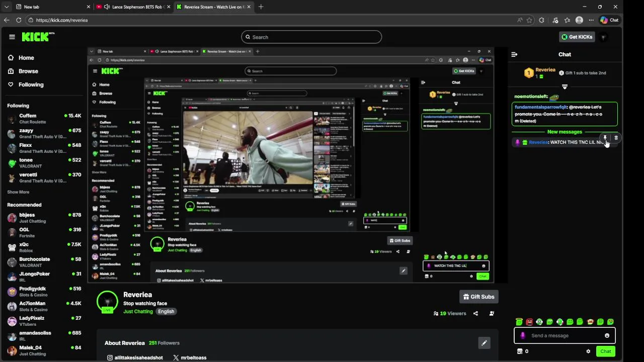The width and height of the screenshot is (644, 362).
Task: Refresh the page with reload icon
Action: pos(19,20)
